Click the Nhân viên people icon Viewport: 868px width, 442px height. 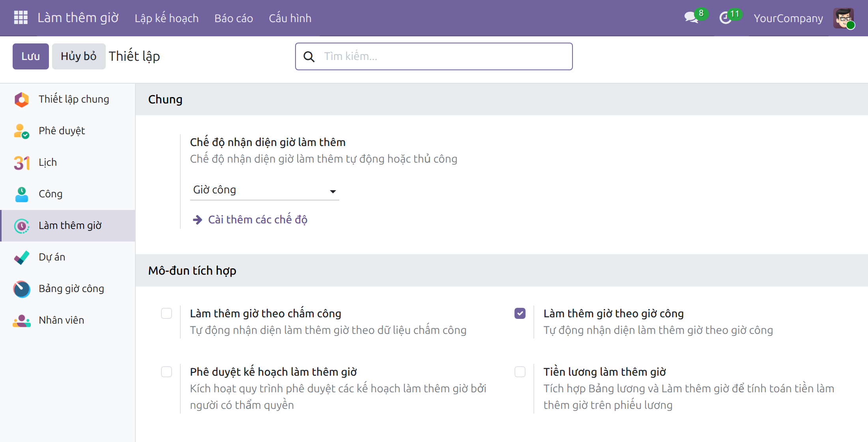pyautogui.click(x=22, y=320)
